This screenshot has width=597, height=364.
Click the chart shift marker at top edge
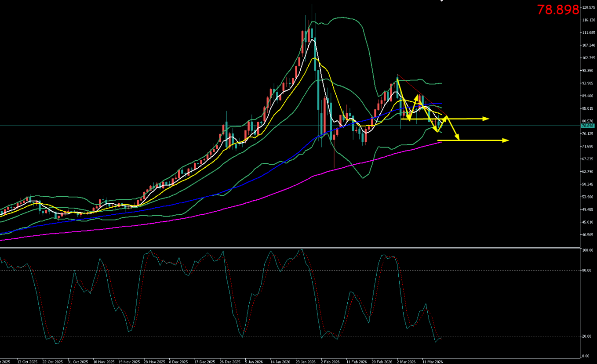coord(442,1)
